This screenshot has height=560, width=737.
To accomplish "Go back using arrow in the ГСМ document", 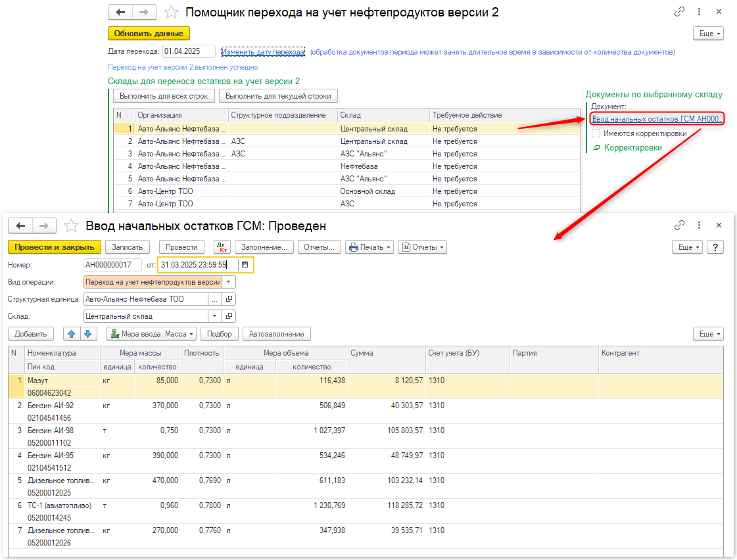I will [20, 225].
